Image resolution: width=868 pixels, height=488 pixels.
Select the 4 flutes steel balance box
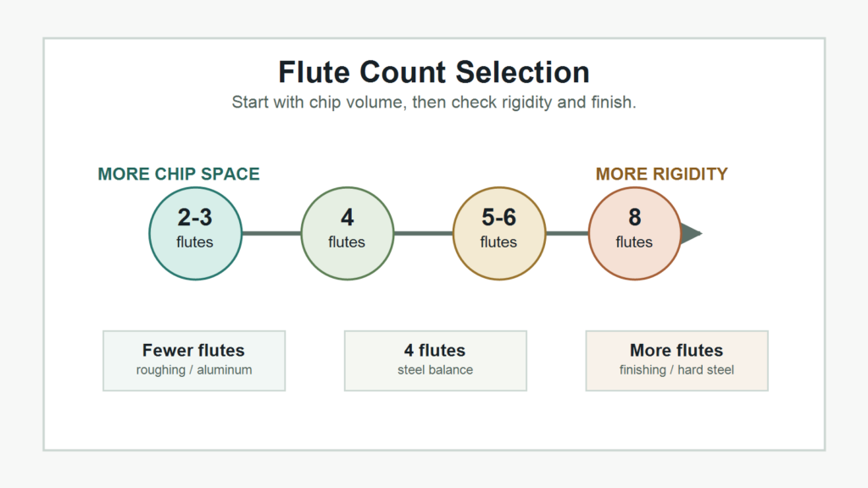point(436,361)
